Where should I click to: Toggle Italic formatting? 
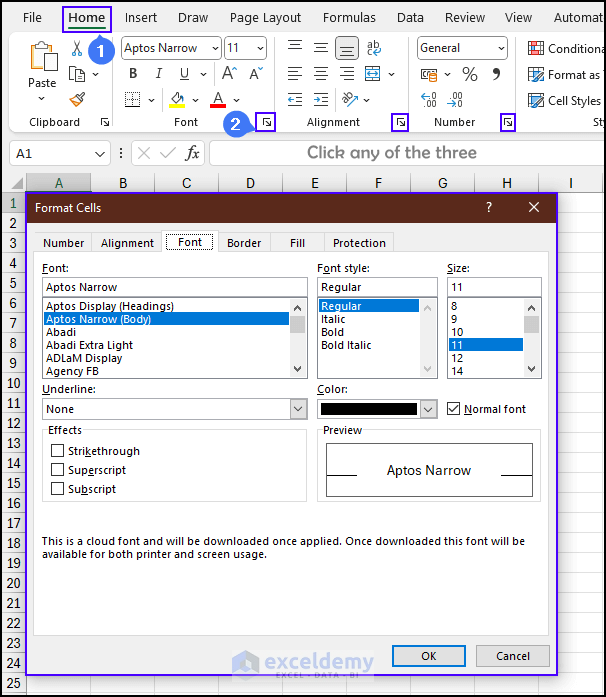coord(158,73)
